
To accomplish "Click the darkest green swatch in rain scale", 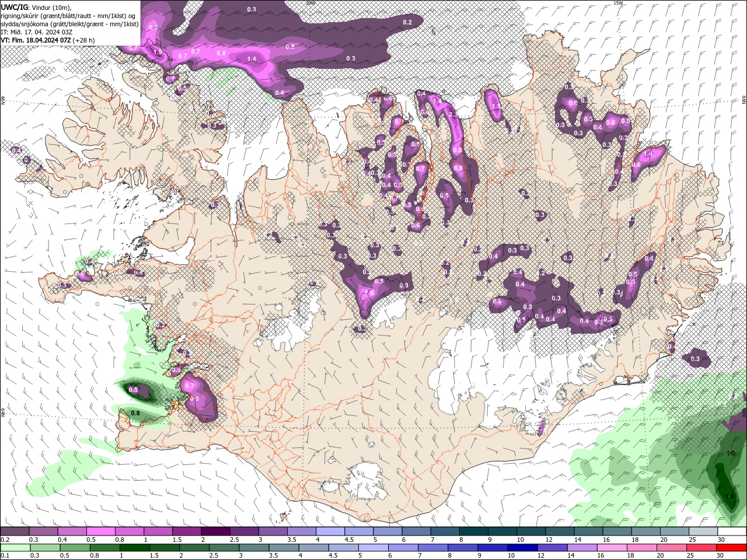I will [134, 548].
